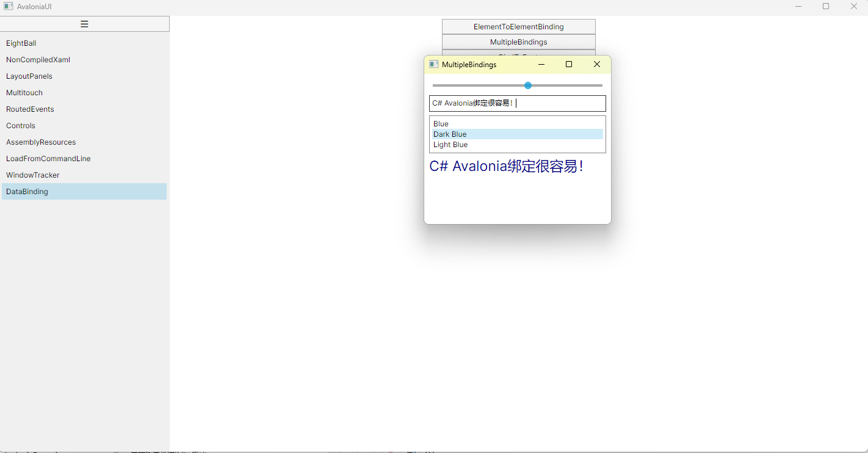
Task: Click the ElementToElementBinding button
Action: 519,27
